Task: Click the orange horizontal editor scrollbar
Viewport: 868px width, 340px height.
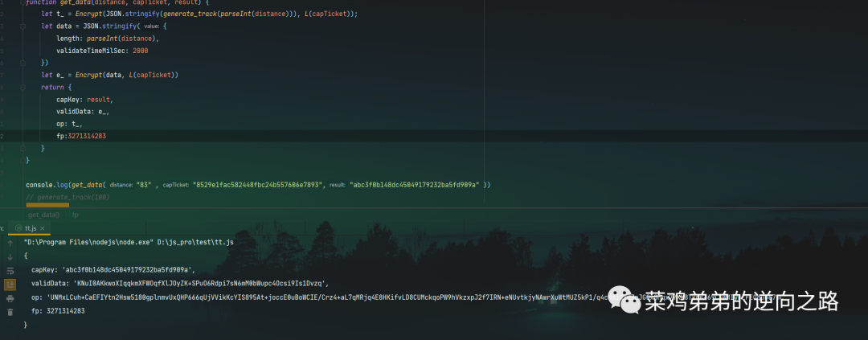Action: (47, 205)
